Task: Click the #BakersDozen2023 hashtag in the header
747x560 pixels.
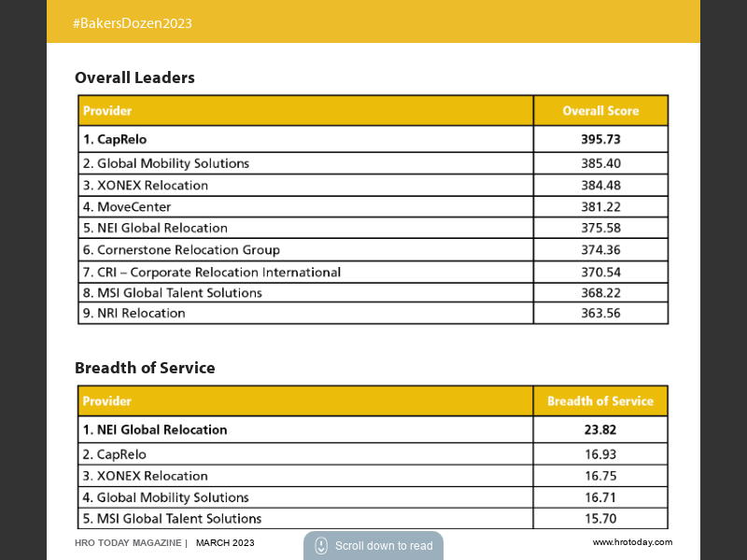Action: (x=133, y=23)
